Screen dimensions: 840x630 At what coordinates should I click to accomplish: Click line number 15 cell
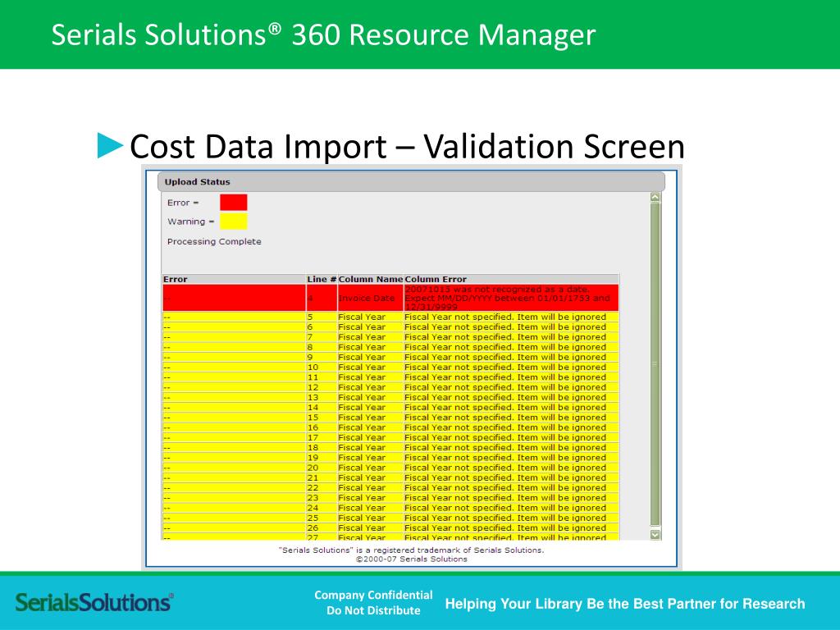322,418
